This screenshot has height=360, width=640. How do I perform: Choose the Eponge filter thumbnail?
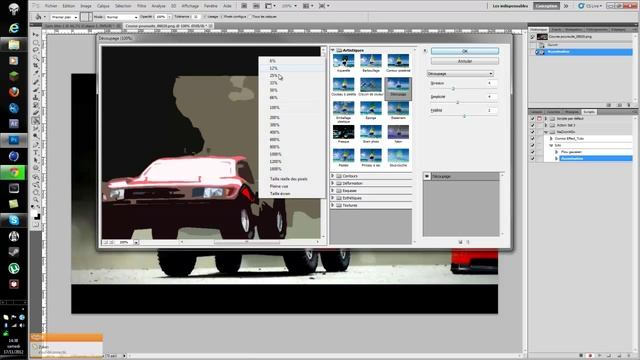[x=371, y=111]
